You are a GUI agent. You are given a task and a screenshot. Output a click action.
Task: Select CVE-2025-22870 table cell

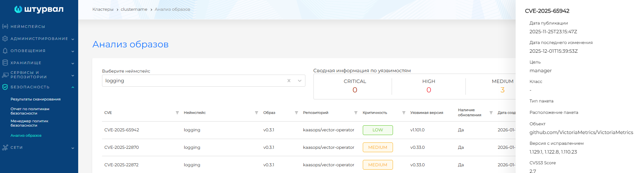tap(121, 147)
